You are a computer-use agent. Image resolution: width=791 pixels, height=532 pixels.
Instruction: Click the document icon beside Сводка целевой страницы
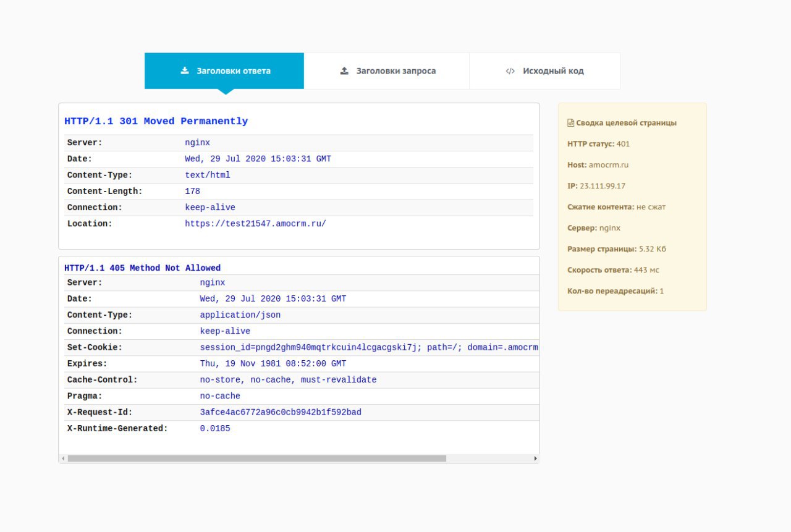pos(571,123)
